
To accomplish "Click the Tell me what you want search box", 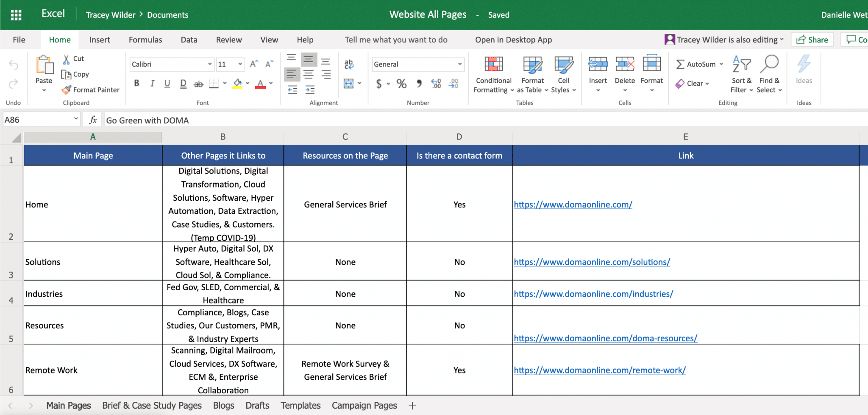I will 396,40.
